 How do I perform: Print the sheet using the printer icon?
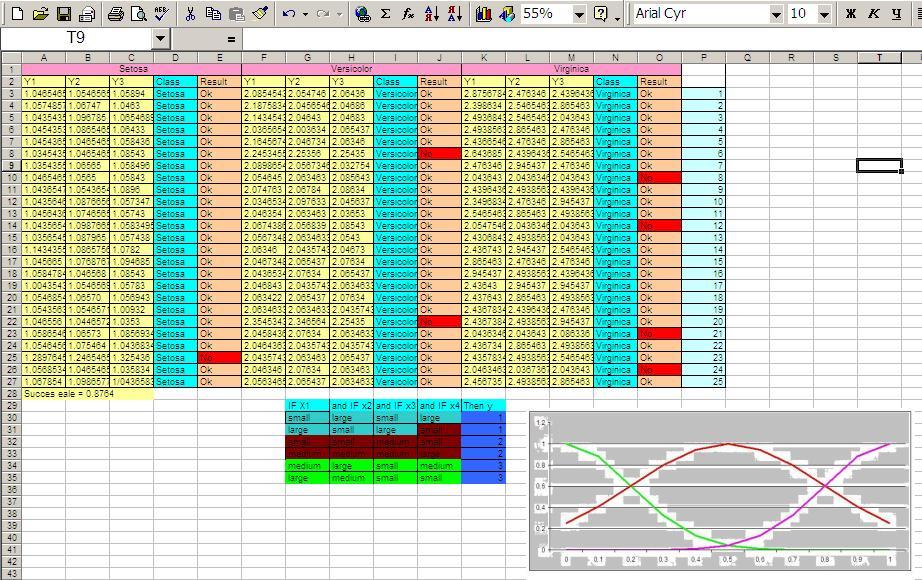pos(115,14)
